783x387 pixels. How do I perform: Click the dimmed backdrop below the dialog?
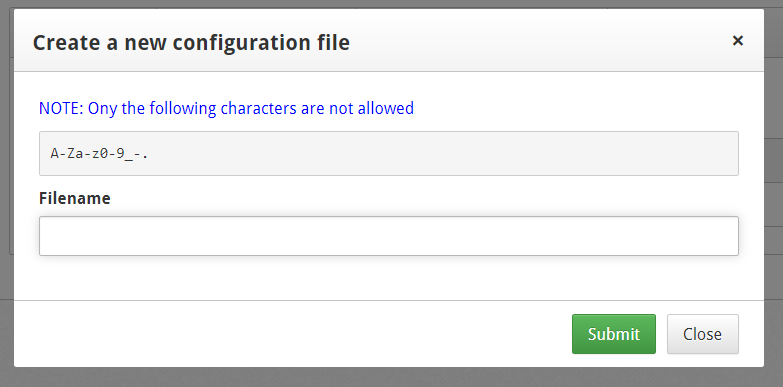click(x=392, y=378)
